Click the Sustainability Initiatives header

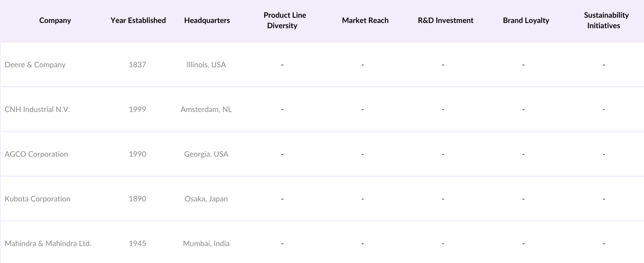606,21
